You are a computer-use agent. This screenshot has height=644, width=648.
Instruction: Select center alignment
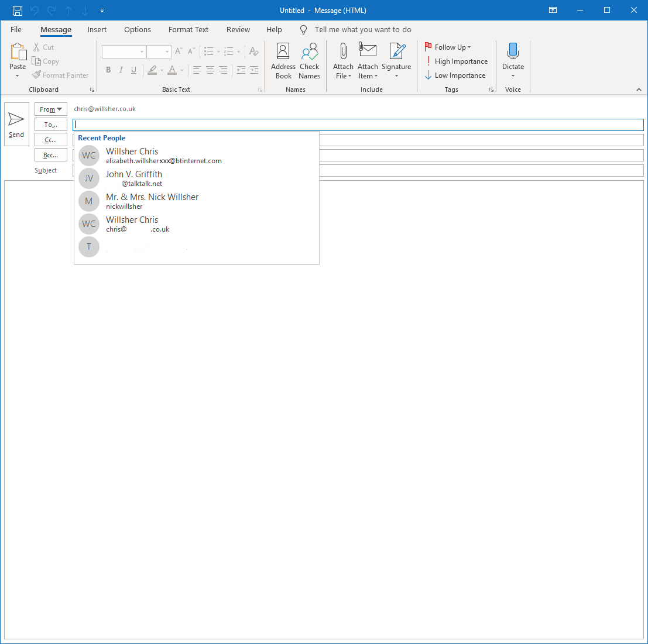pos(210,70)
